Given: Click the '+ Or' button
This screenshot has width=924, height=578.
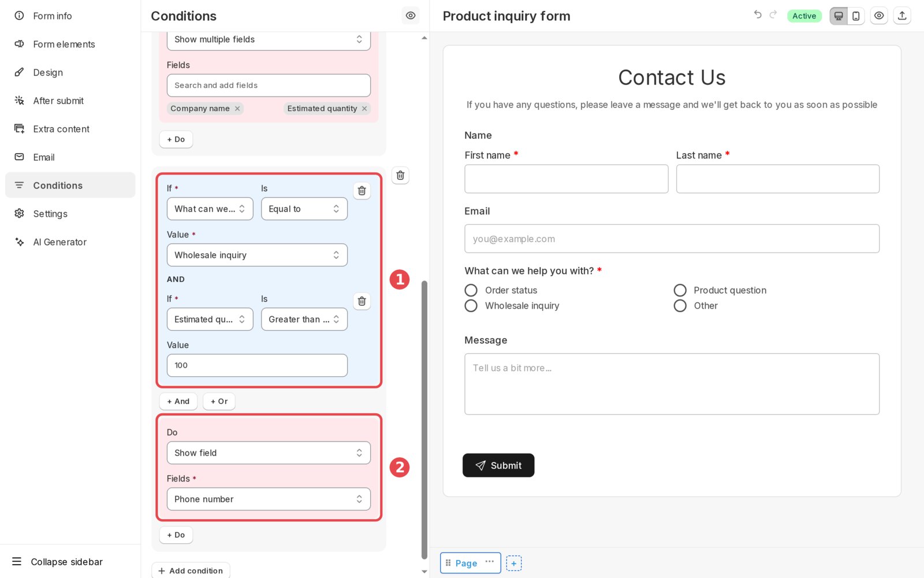Looking at the screenshot, I should [x=219, y=401].
